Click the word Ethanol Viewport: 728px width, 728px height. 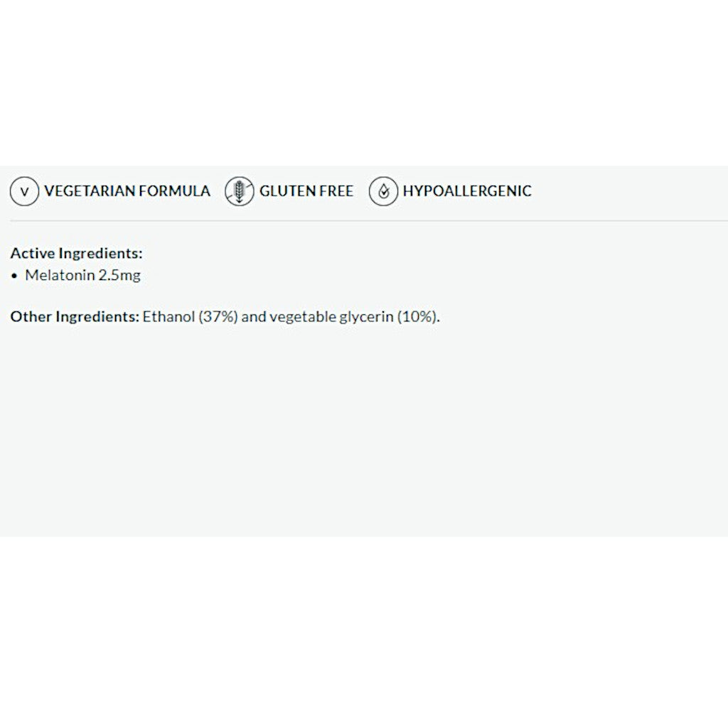coord(169,316)
